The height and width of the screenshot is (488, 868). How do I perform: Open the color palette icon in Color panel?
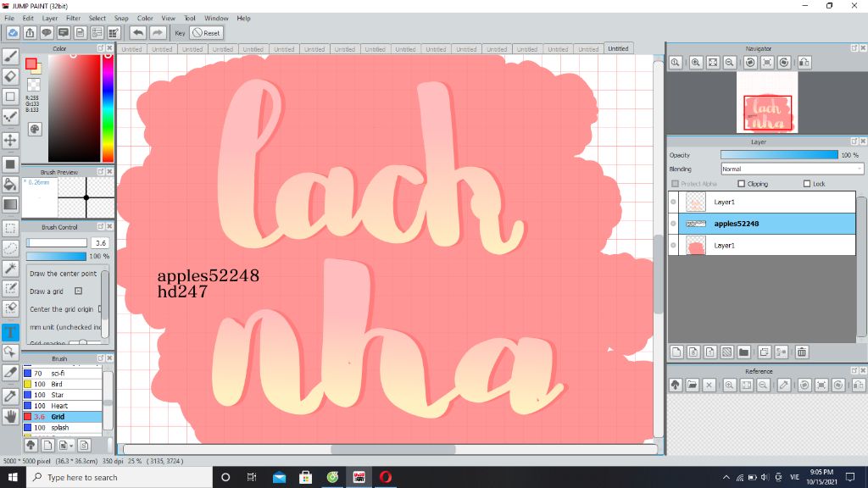click(34, 129)
